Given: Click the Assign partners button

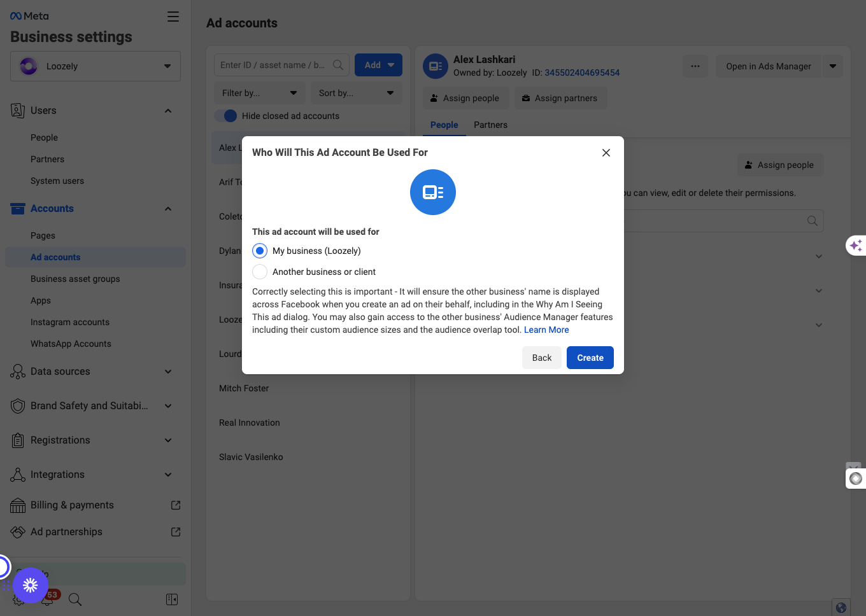Looking at the screenshot, I should click(x=560, y=98).
